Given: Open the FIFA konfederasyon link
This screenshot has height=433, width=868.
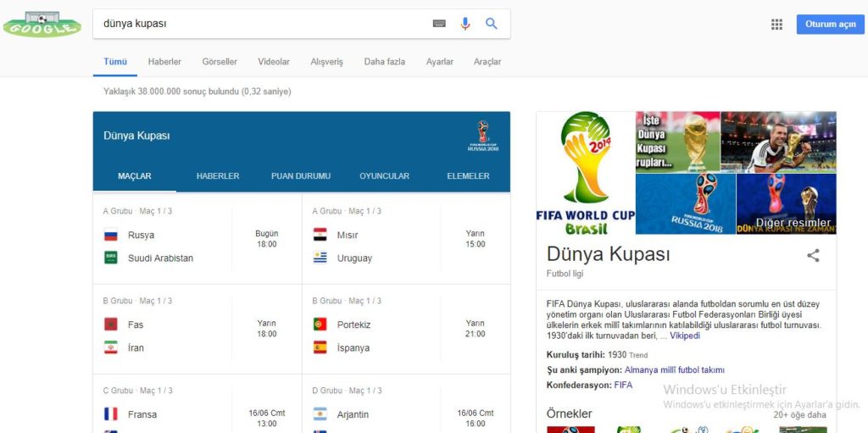Looking at the screenshot, I should click(x=623, y=385).
